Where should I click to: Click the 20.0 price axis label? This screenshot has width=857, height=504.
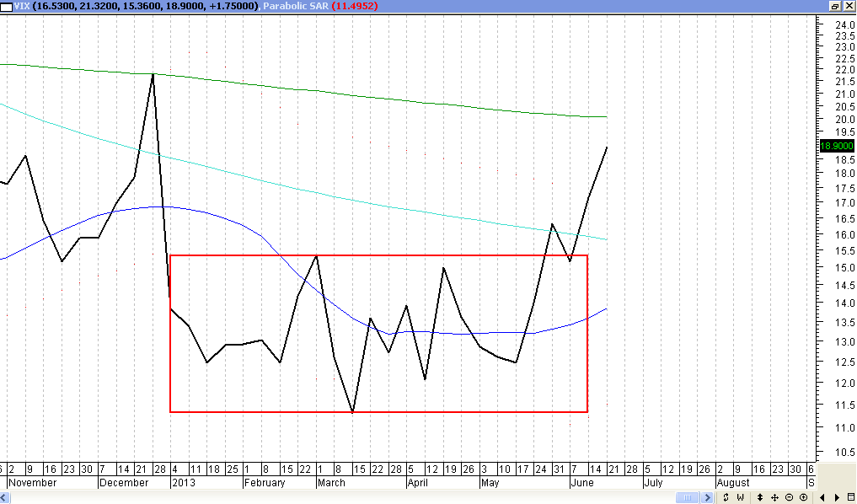click(x=844, y=119)
